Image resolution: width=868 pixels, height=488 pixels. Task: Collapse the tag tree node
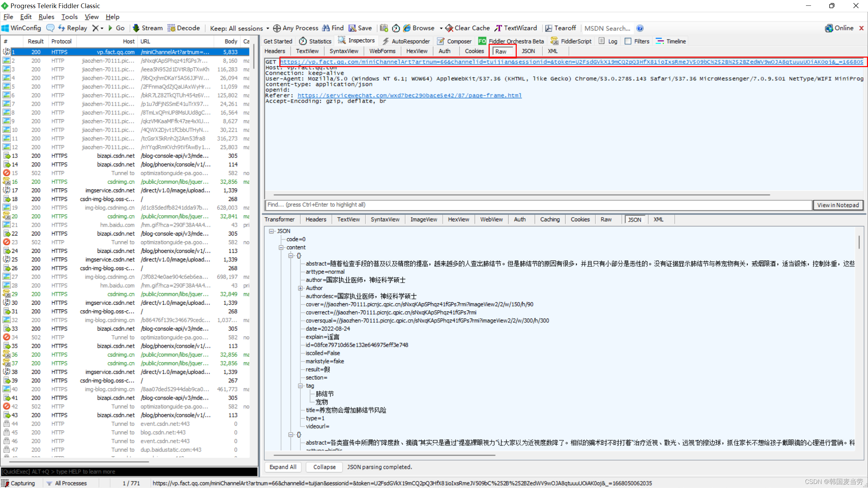tap(300, 386)
